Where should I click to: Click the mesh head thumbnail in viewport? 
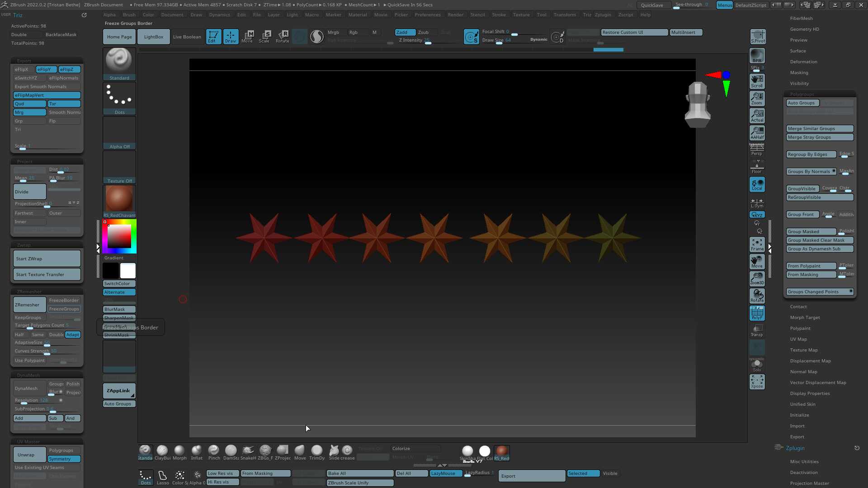tap(698, 104)
